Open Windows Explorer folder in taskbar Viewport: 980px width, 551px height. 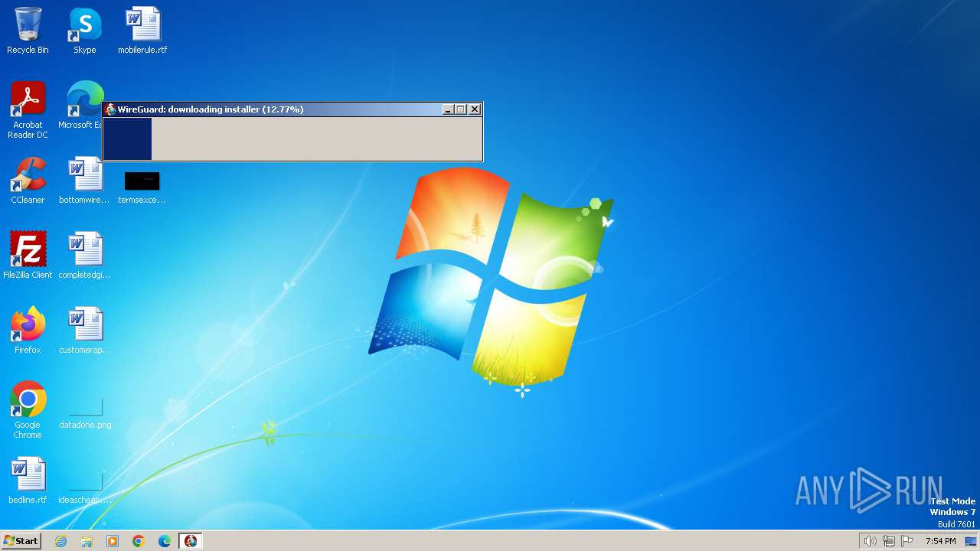[x=87, y=541]
